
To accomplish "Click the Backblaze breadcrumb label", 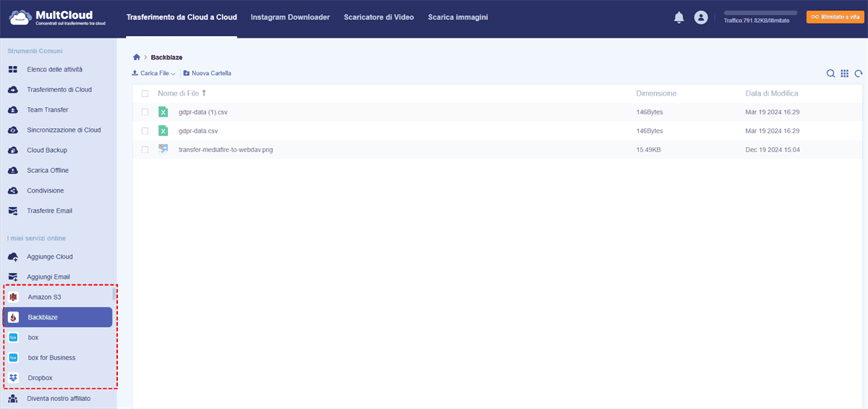I will [166, 56].
